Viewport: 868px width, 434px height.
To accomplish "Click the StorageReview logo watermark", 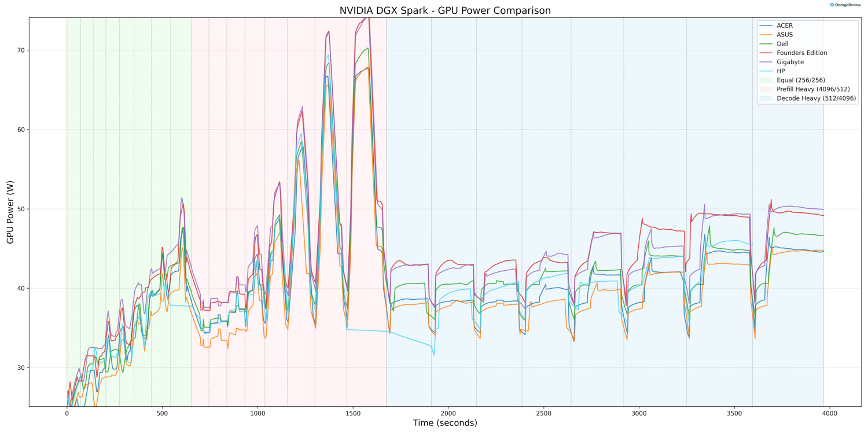I will click(845, 5).
